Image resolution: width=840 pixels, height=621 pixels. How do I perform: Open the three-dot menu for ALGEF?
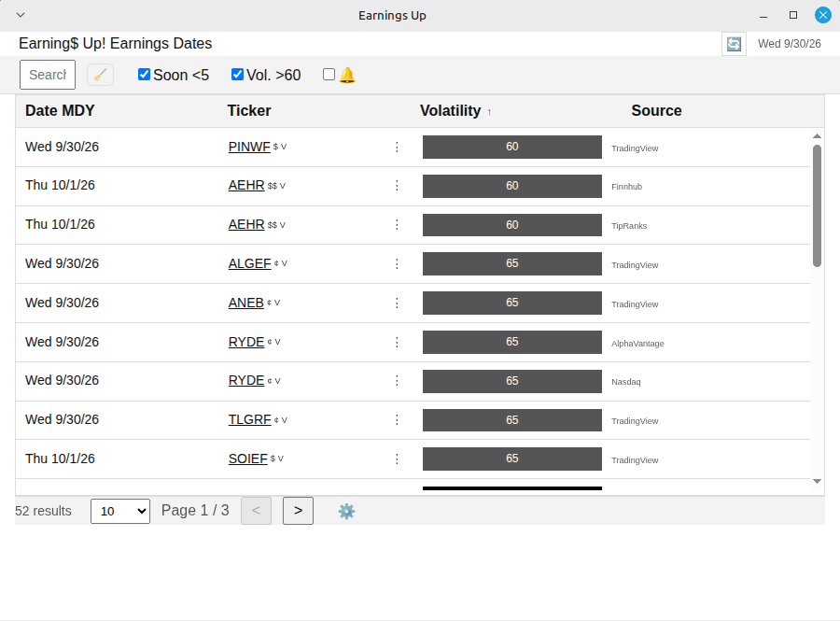397,263
